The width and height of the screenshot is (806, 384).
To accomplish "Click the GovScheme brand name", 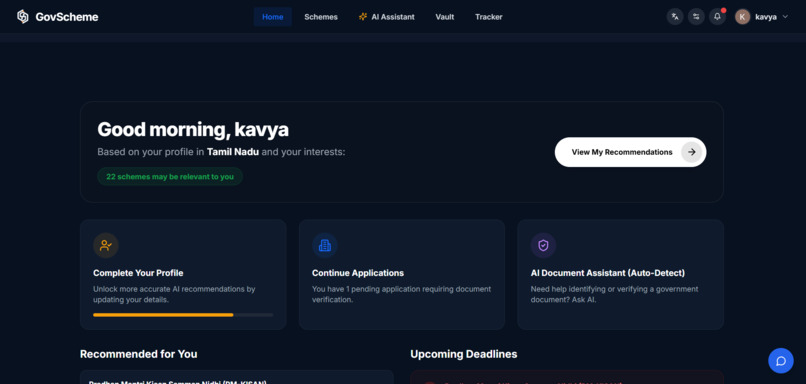I will 67,17.
